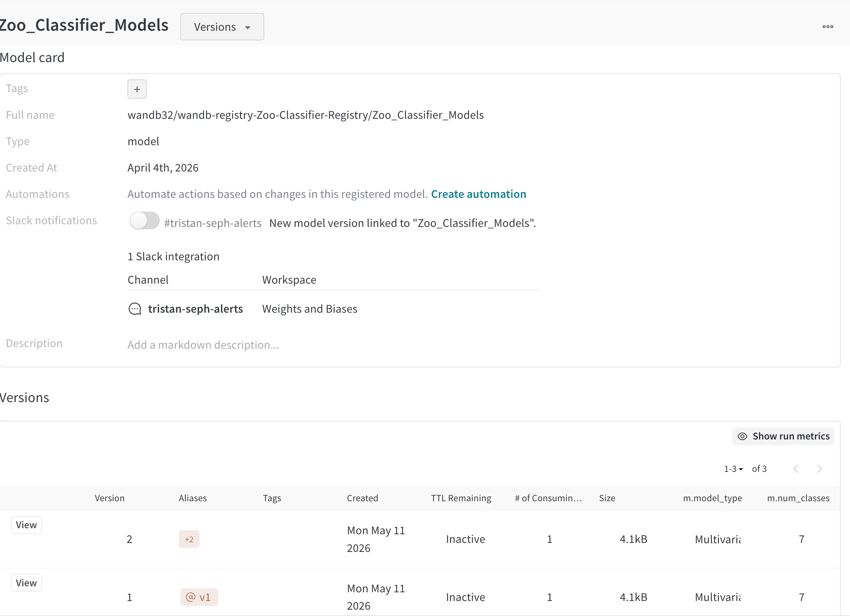
Task: Select the full name 'wandb32/wandb-registry-Zoo-Classifier-Registry/Zoo_Classifier_Models'
Action: [x=306, y=115]
